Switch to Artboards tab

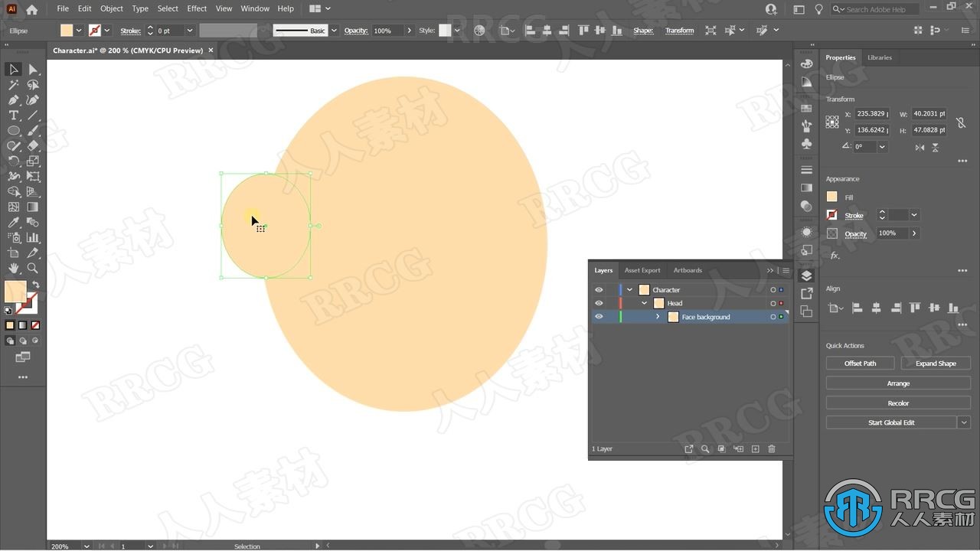[688, 270]
